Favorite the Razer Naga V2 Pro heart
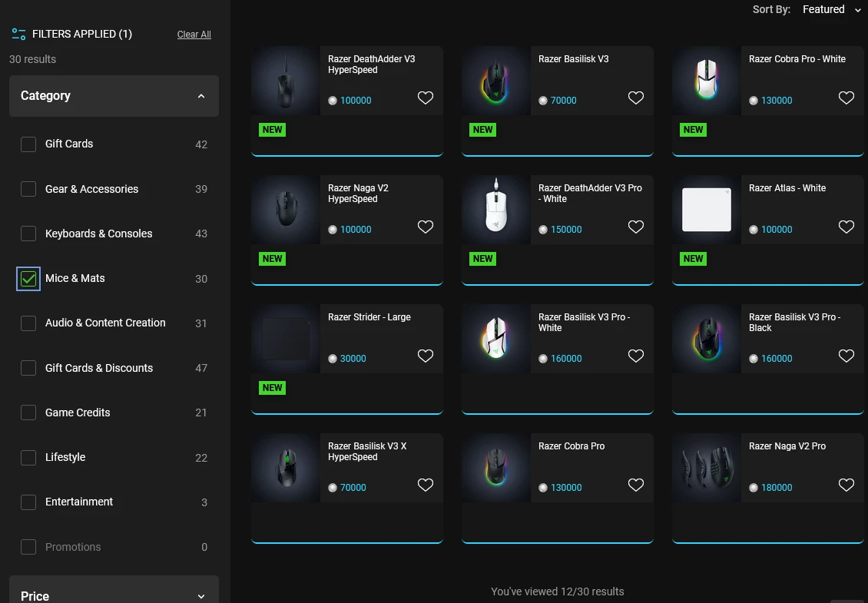Screen dimensions: 868x603 (846, 485)
